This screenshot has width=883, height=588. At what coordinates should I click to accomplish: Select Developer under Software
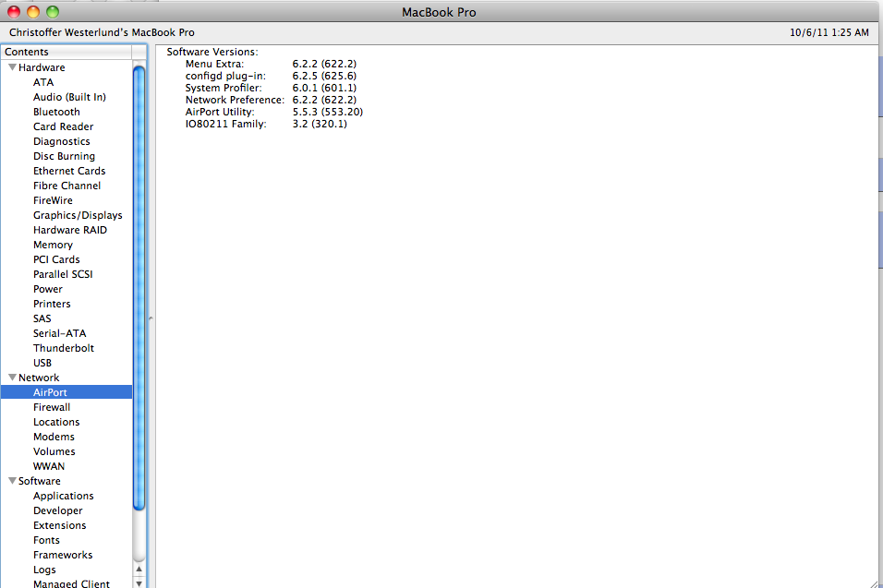(58, 510)
